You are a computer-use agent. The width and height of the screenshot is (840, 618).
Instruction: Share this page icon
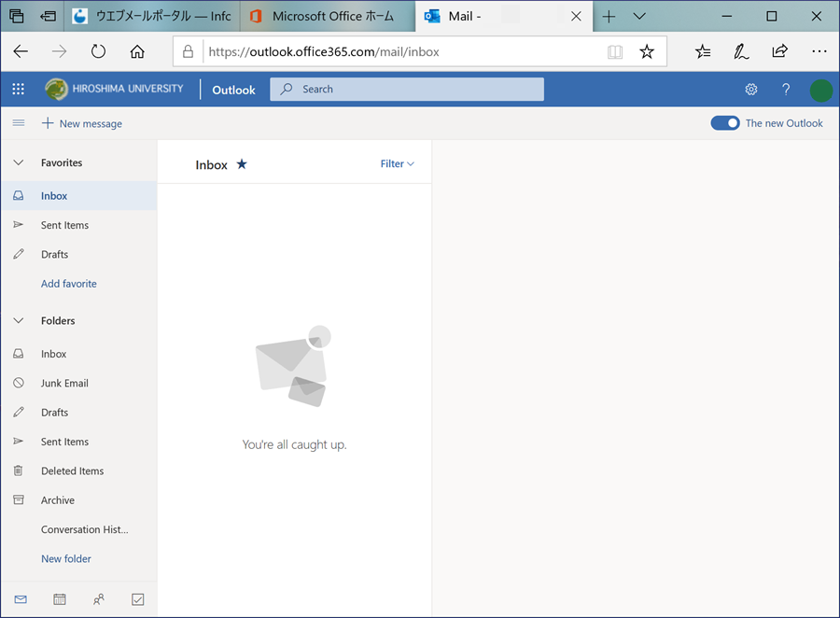[x=780, y=51]
